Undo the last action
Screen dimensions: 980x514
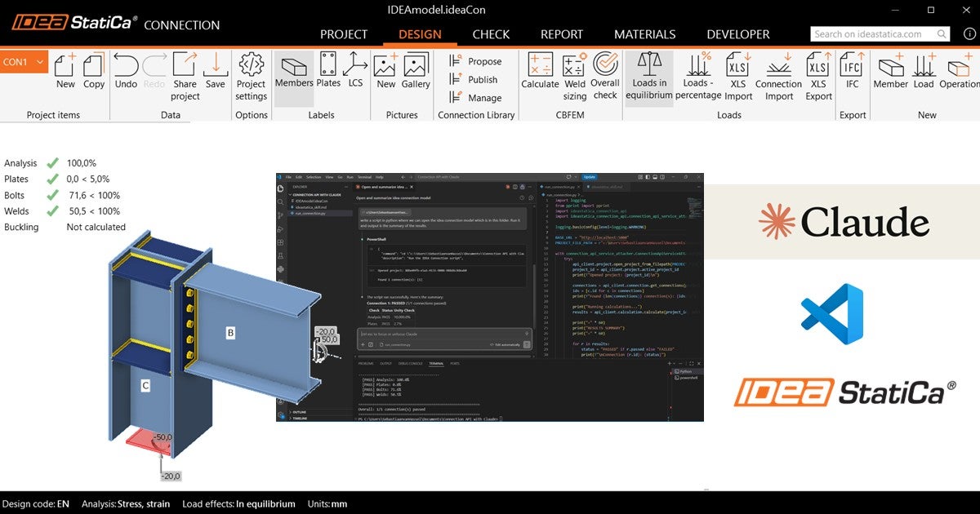(126, 71)
